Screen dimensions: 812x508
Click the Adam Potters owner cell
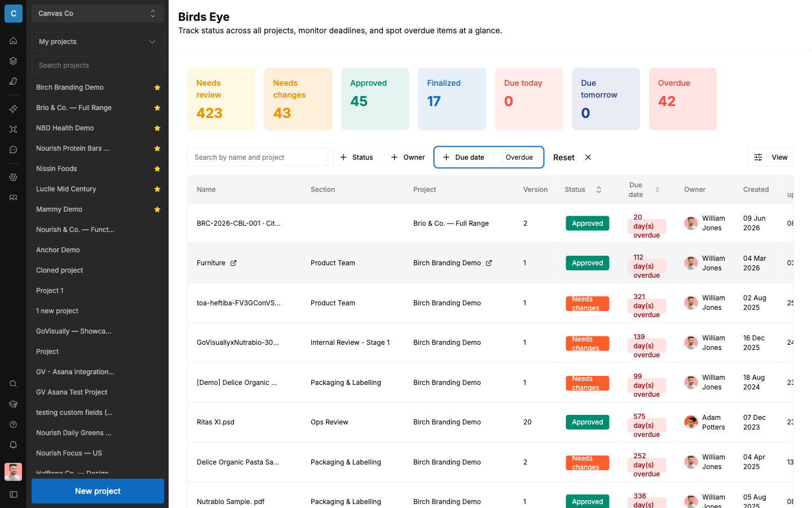(704, 422)
